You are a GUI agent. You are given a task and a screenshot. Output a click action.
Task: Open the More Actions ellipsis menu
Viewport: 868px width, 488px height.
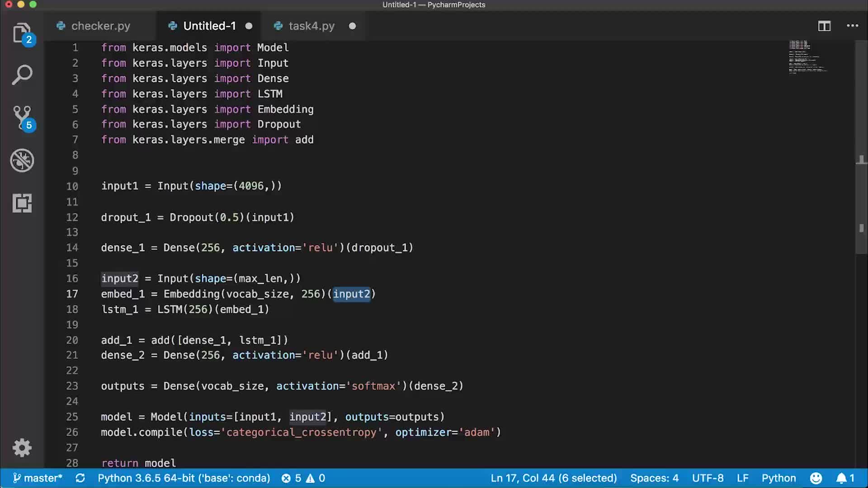[852, 26]
